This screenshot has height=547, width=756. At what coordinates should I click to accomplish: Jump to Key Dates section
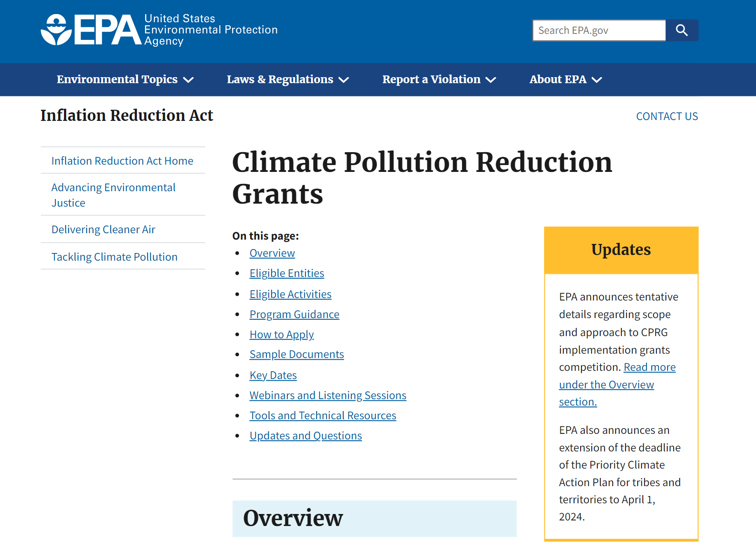click(273, 376)
